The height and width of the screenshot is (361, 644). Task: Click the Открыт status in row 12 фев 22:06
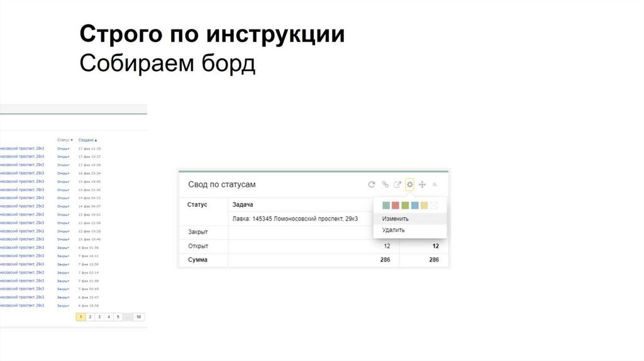(x=64, y=223)
